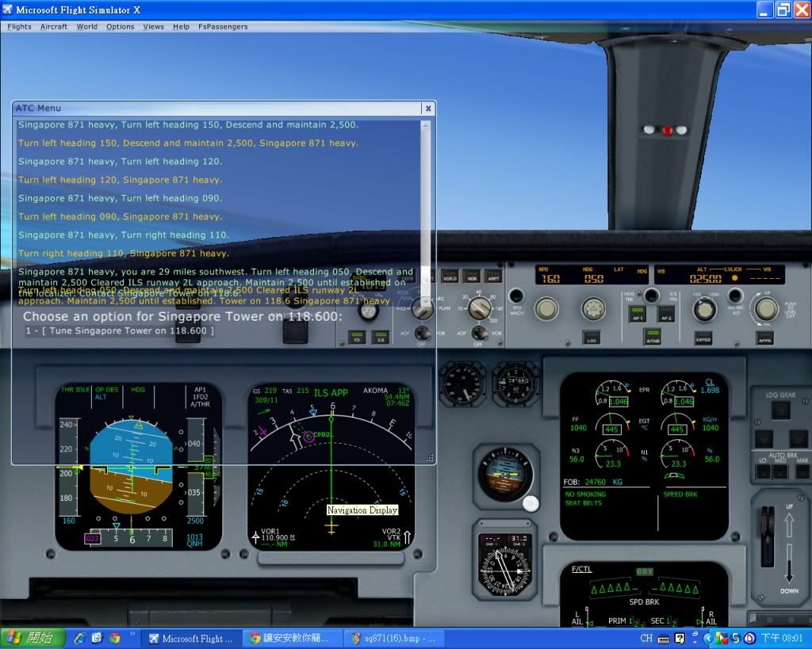Arm the APPR approach button
Image resolution: width=812 pixels, height=649 pixels.
coord(765,338)
